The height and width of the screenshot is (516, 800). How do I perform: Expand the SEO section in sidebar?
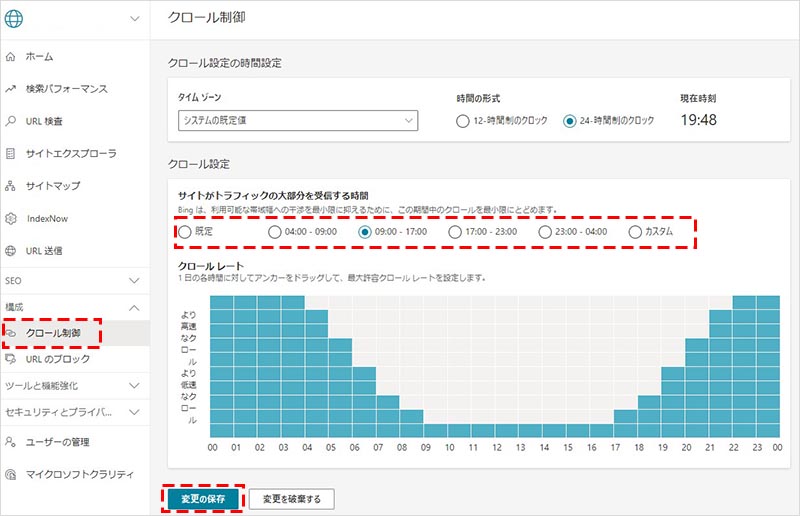click(135, 281)
